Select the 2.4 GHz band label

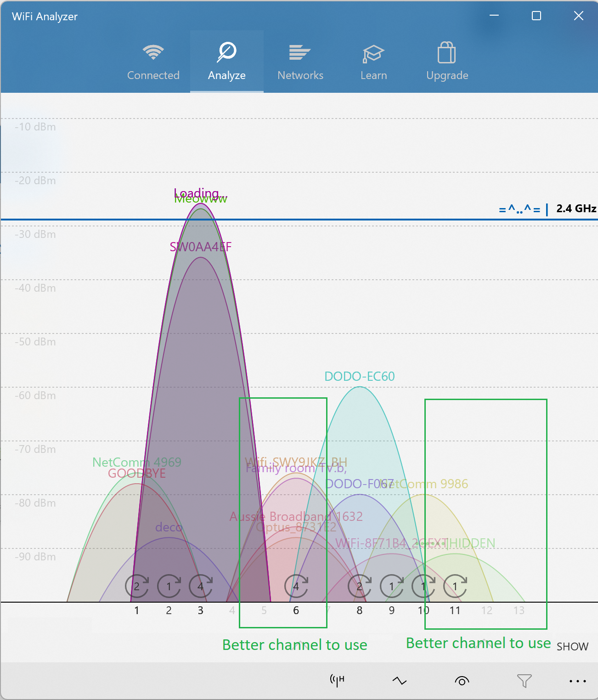576,209
